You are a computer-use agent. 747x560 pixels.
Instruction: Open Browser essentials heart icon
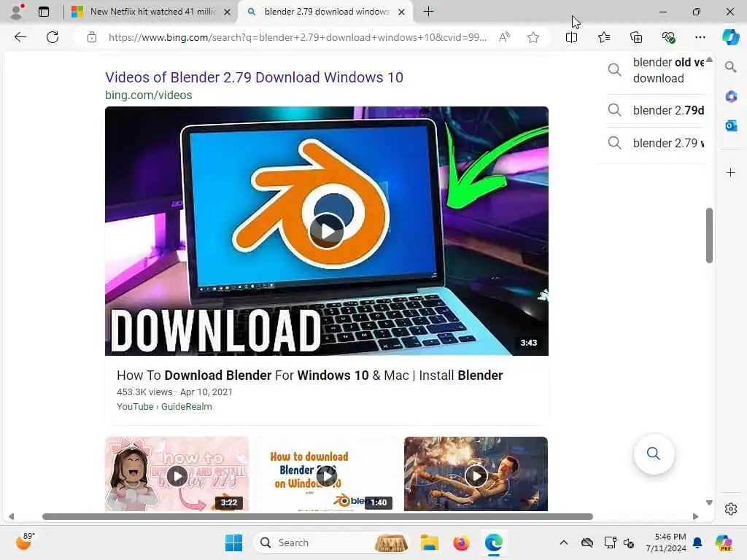[668, 37]
